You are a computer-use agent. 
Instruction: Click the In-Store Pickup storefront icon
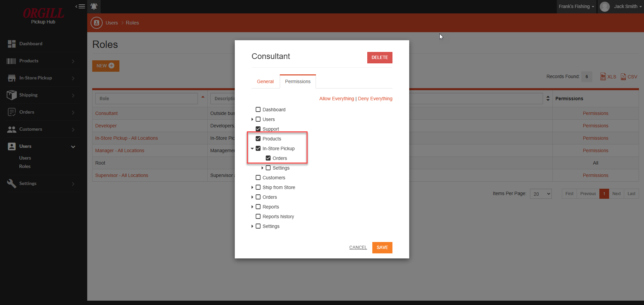pos(12,78)
